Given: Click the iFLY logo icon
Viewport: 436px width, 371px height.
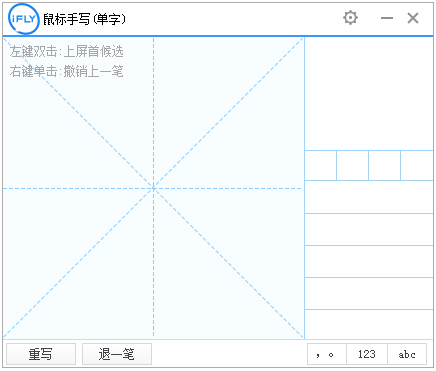Looking at the screenshot, I should coord(24,19).
